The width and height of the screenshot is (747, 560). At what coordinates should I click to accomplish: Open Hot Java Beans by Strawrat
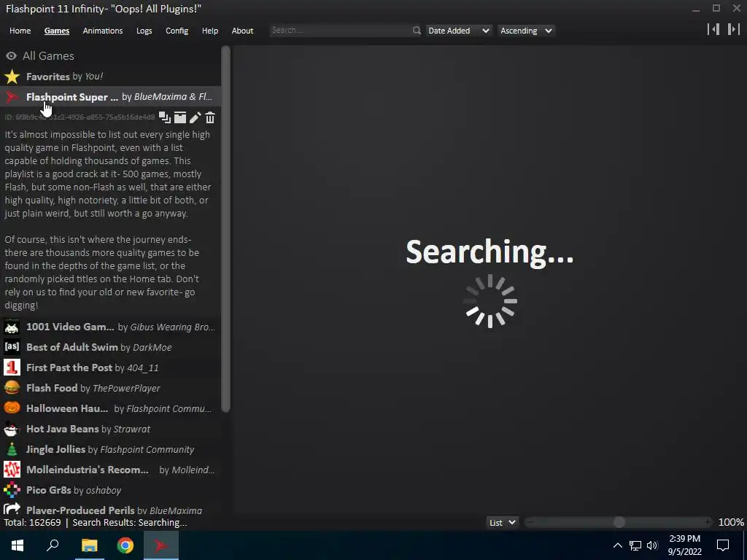click(111, 429)
